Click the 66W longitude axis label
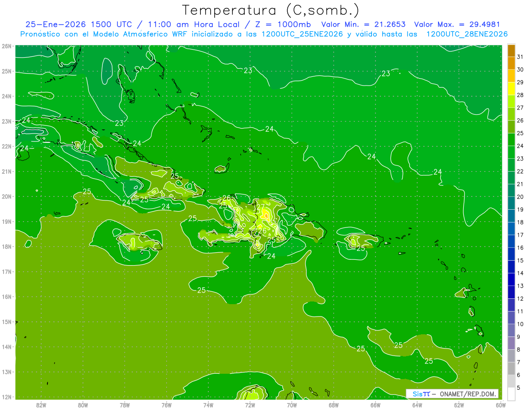Viewport: 532px width, 411px height. [x=376, y=405]
